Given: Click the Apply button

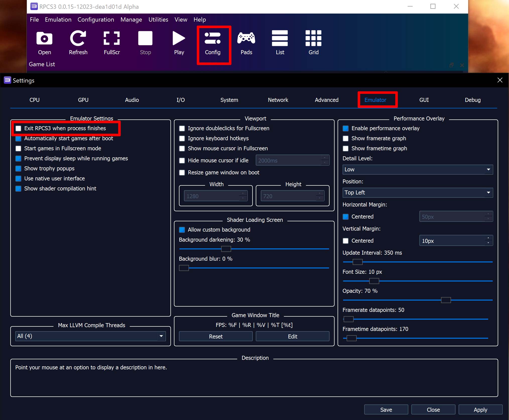Looking at the screenshot, I should coord(481,410).
